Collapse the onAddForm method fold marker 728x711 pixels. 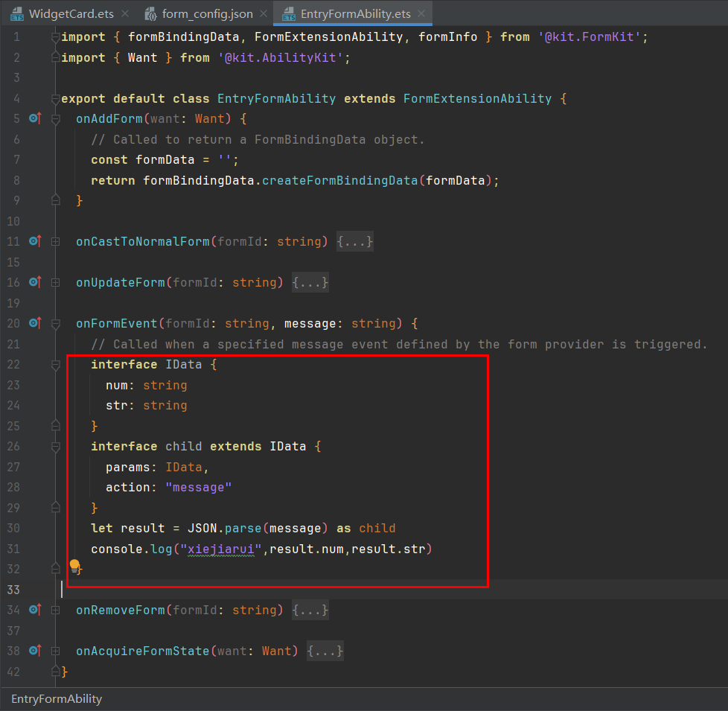(x=55, y=119)
